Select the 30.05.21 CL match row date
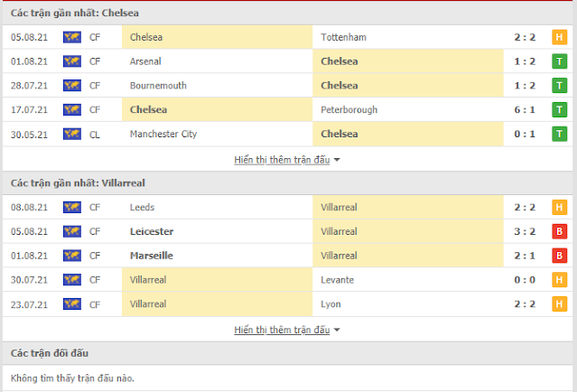 [29, 135]
